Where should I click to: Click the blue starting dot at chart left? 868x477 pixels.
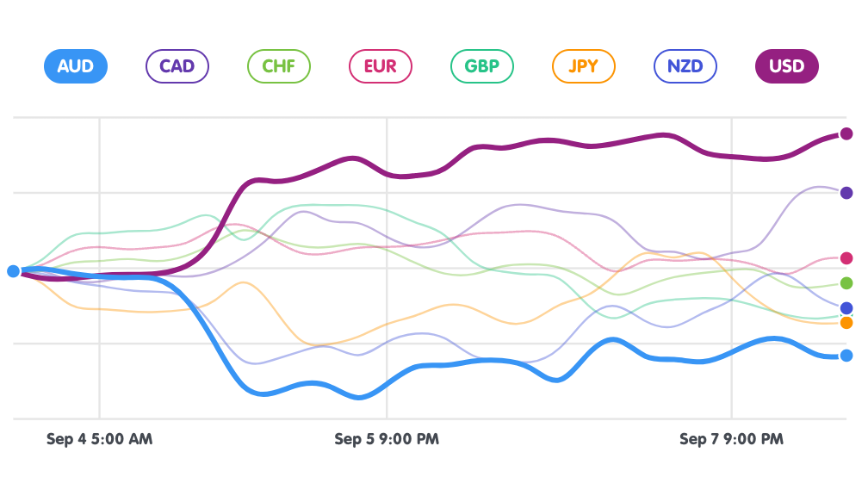(x=13, y=271)
